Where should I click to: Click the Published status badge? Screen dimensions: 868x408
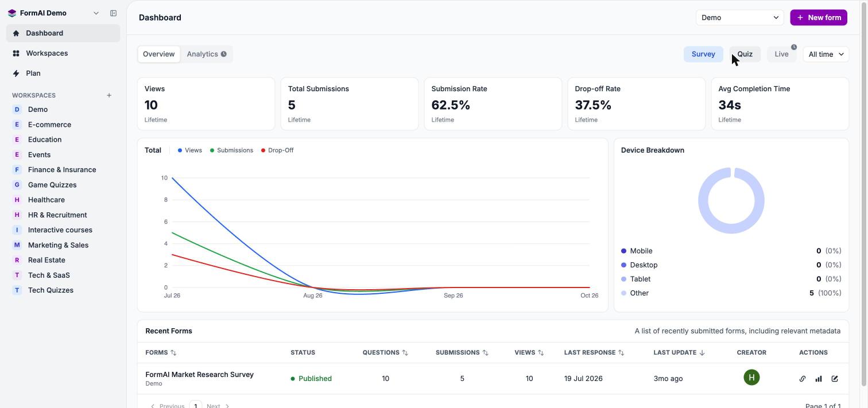pyautogui.click(x=311, y=379)
